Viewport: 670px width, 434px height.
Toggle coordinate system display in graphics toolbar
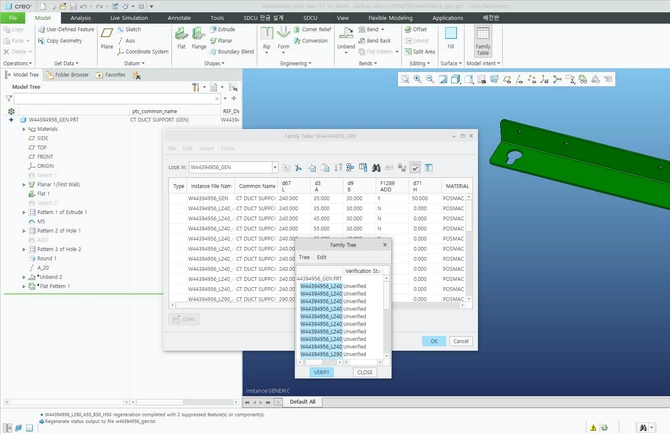point(544,79)
